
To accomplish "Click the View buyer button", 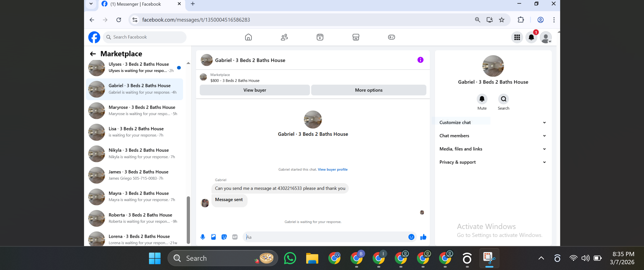I will [x=254, y=90].
